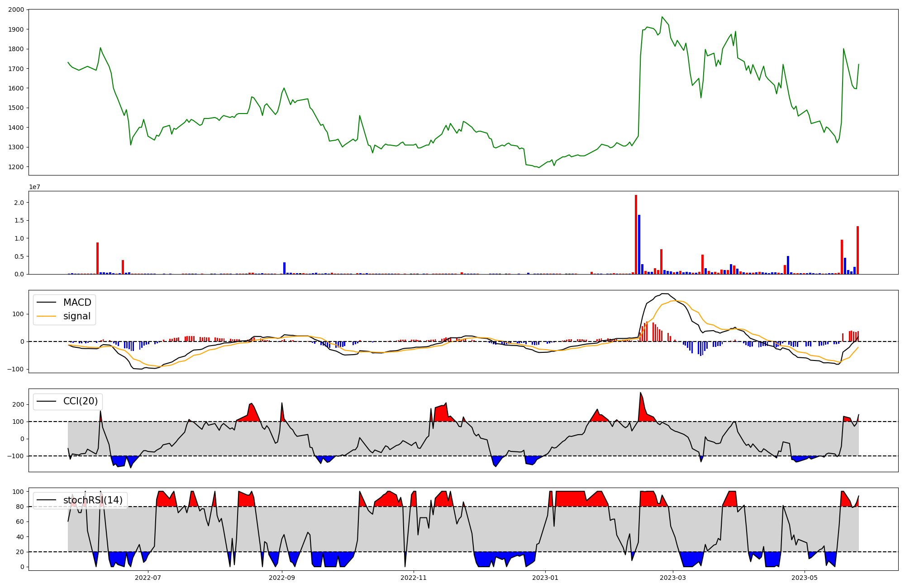
Task: Click the 2022-09 x-axis date label
Action: click(282, 578)
